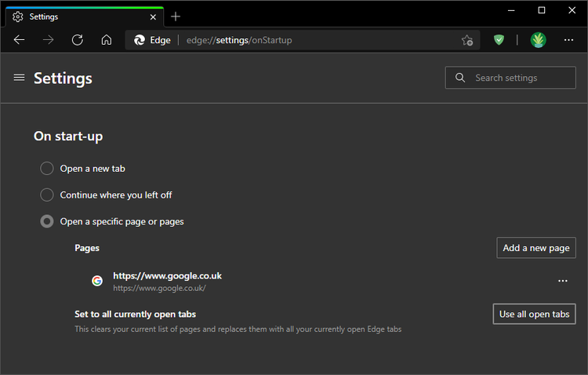Select 'Open a new tab' option
Image resolution: width=588 pixels, height=375 pixels.
point(47,168)
